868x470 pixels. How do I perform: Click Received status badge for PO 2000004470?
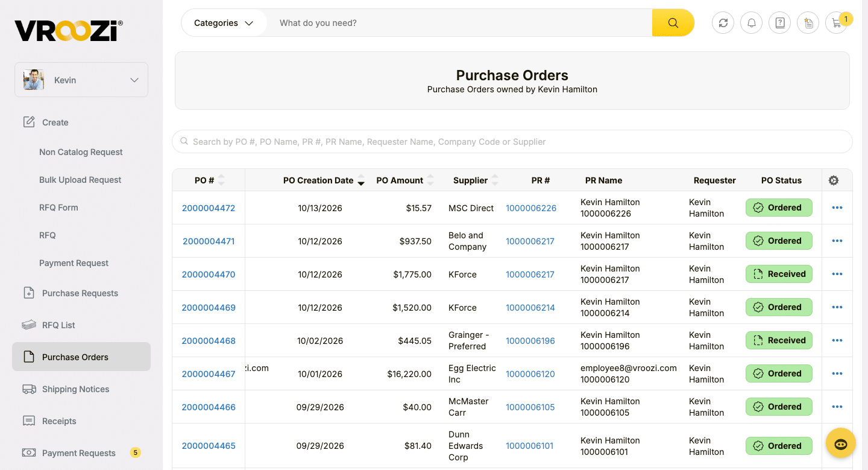click(779, 274)
